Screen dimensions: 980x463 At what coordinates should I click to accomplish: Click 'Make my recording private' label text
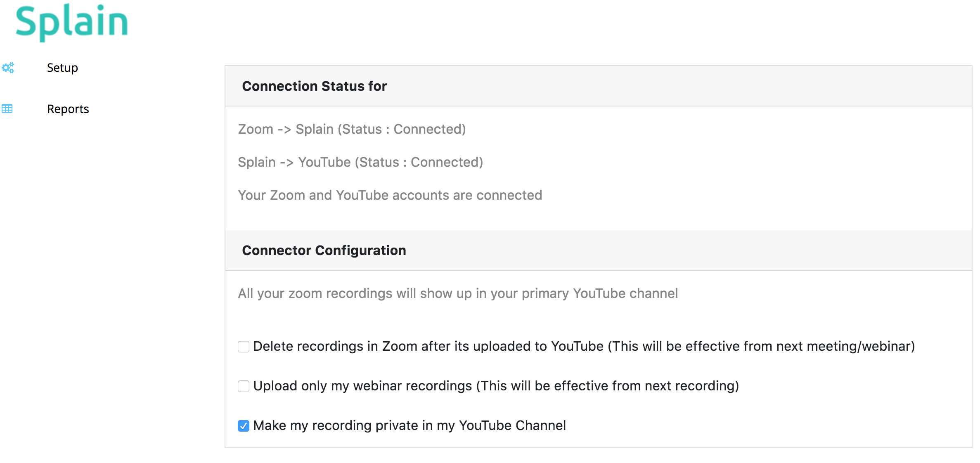(x=410, y=425)
